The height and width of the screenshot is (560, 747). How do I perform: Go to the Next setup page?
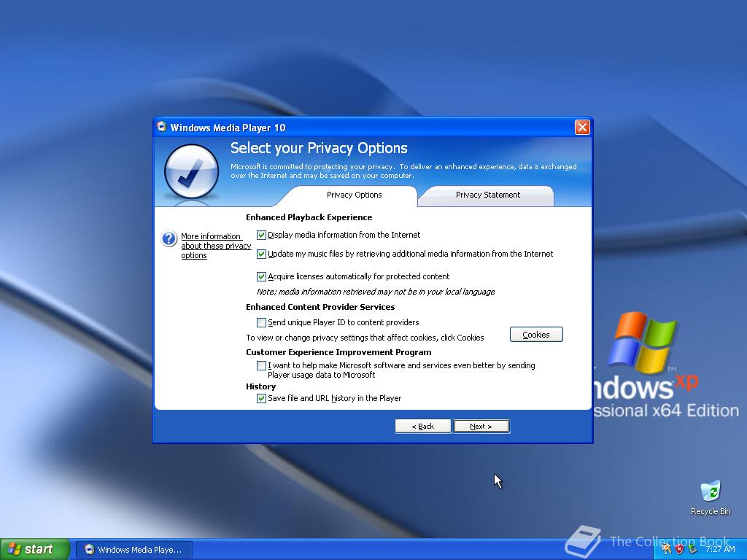pyautogui.click(x=481, y=426)
